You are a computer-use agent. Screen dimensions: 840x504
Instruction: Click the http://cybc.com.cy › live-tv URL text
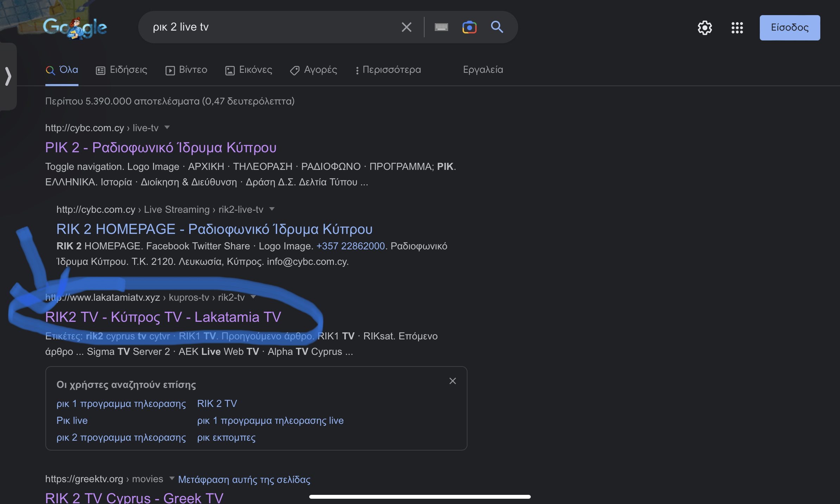click(x=102, y=128)
